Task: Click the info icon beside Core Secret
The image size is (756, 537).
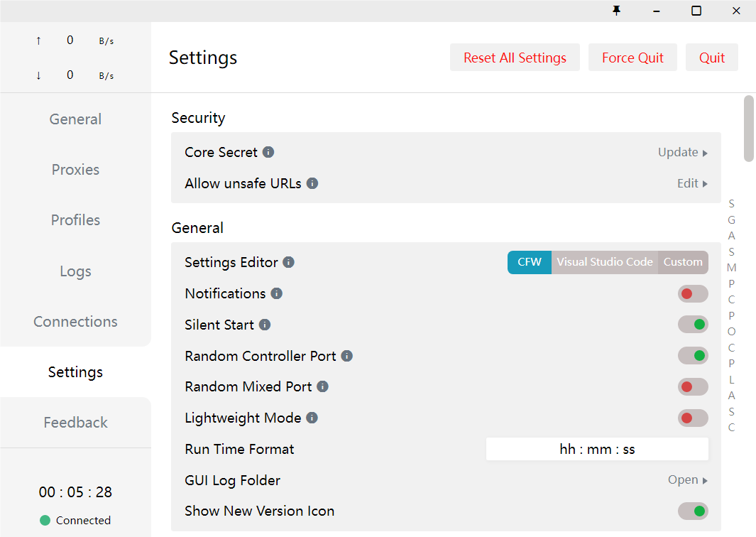Action: coord(268,152)
